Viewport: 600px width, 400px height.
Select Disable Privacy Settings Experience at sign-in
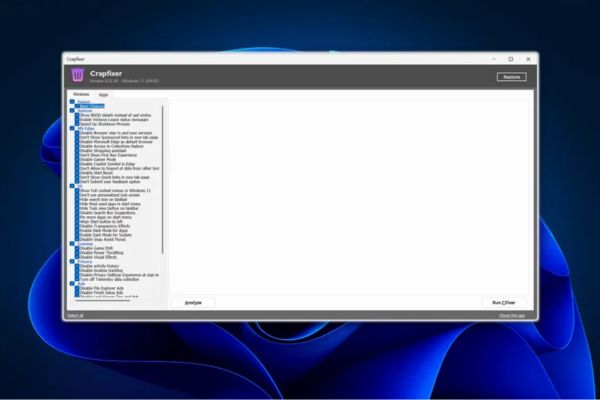click(x=119, y=275)
